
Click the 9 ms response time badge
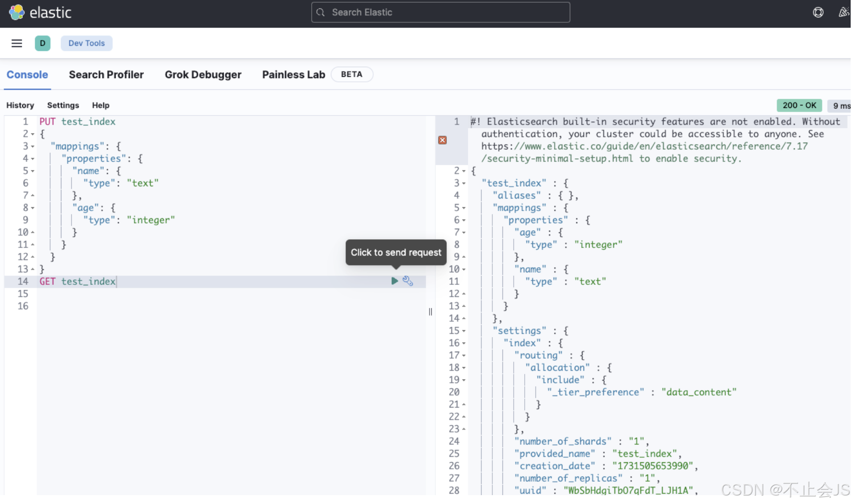tap(840, 106)
